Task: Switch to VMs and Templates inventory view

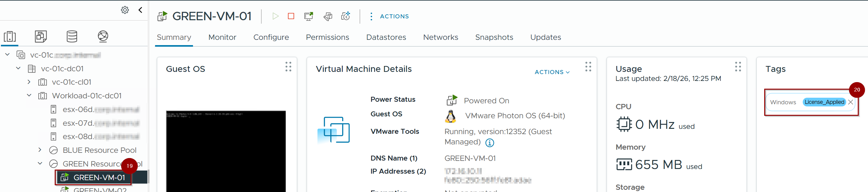Action: click(41, 36)
